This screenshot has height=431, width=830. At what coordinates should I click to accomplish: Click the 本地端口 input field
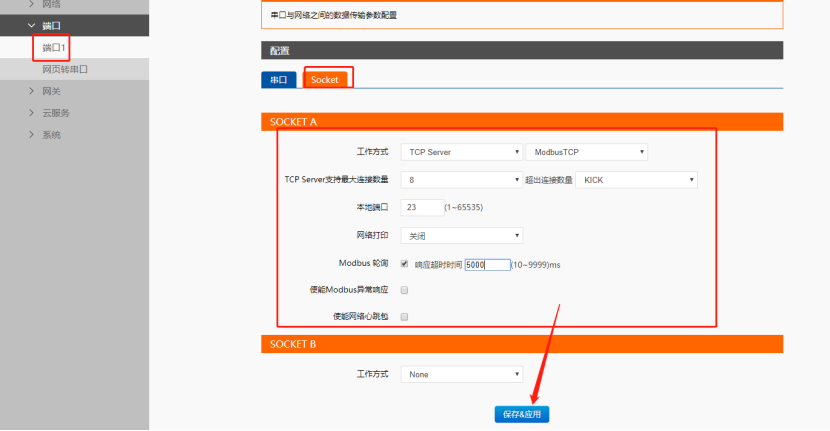(421, 207)
